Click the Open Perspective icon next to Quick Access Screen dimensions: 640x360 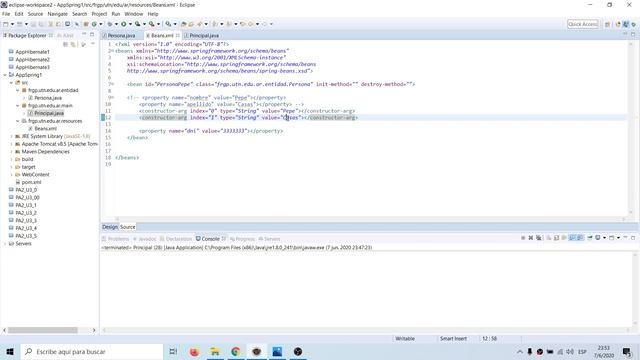click(x=607, y=24)
